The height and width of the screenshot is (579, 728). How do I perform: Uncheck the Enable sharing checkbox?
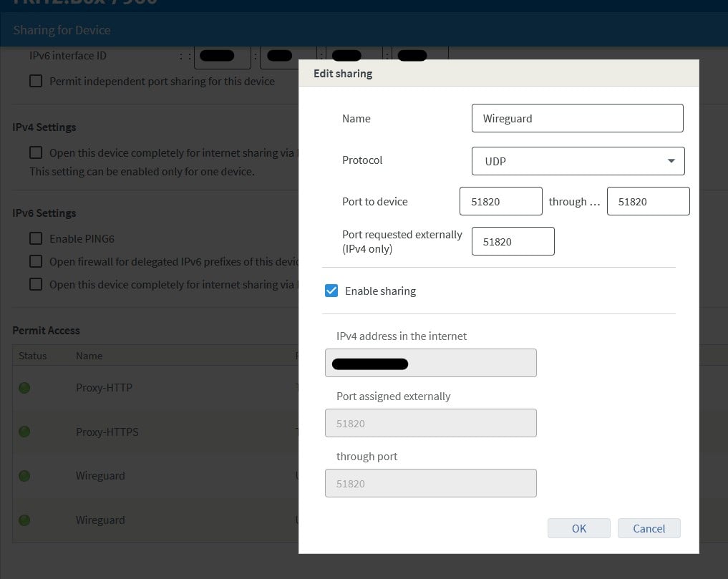(331, 291)
